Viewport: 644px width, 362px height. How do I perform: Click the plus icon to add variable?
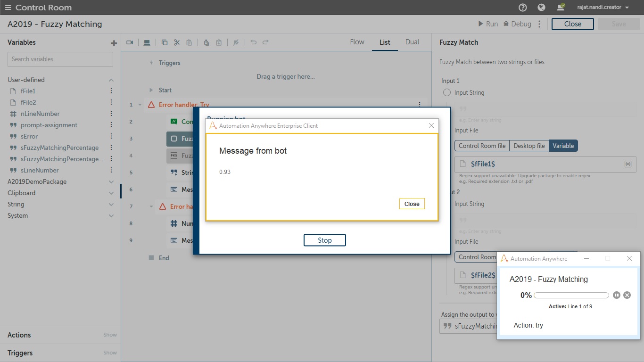(x=114, y=43)
